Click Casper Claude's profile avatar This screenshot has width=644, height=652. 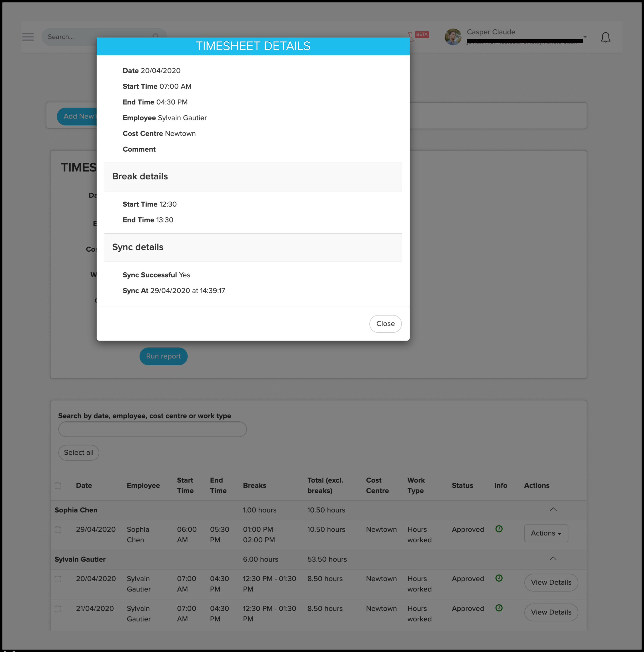click(453, 37)
